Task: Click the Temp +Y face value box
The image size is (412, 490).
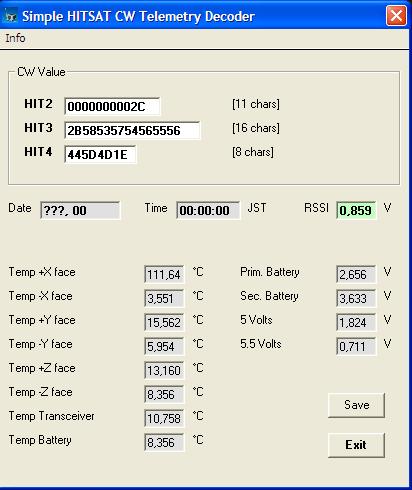Action: tap(164, 322)
